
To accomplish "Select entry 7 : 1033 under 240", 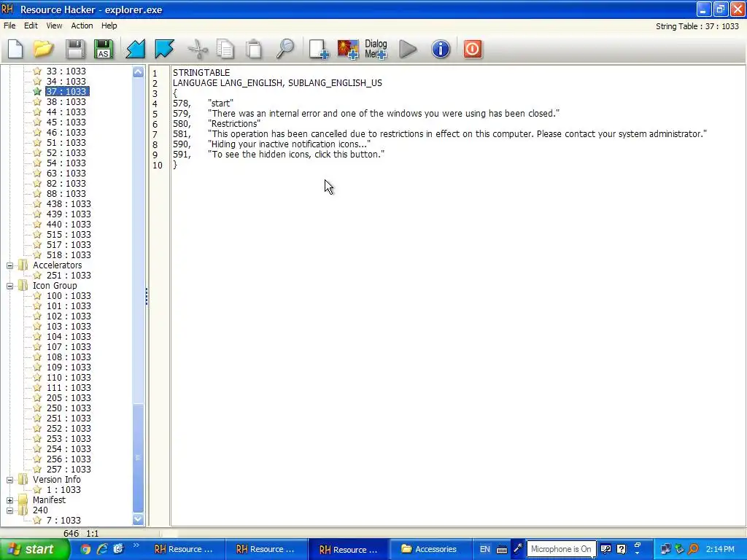I will tap(64, 520).
